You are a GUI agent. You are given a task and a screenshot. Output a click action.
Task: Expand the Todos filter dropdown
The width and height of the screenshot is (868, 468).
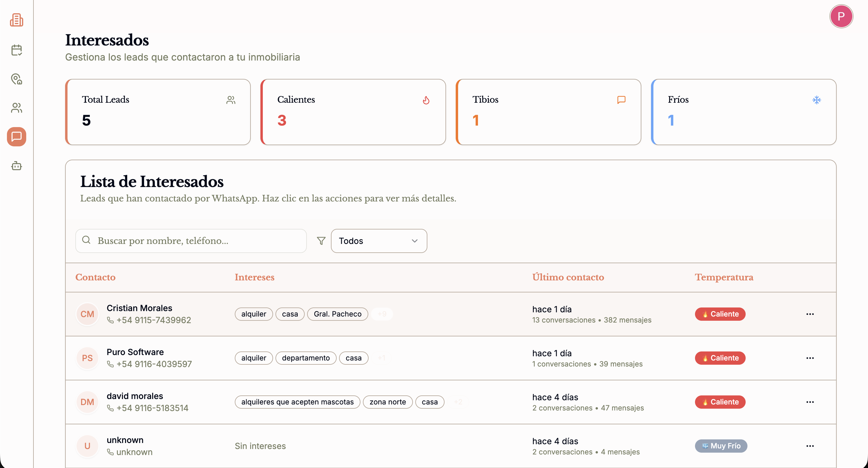pos(379,241)
